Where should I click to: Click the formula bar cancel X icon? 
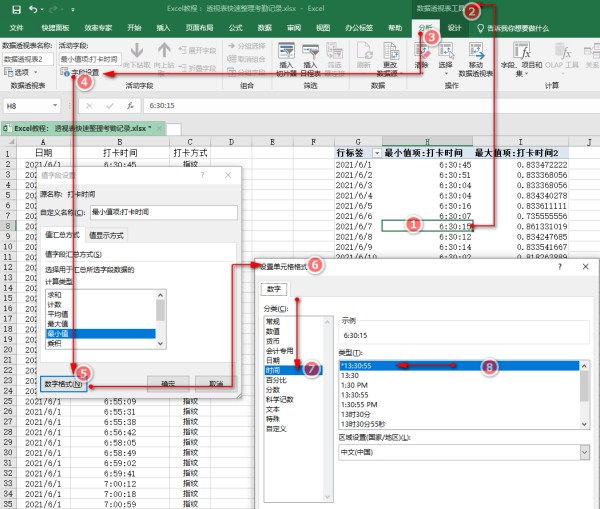point(89,106)
